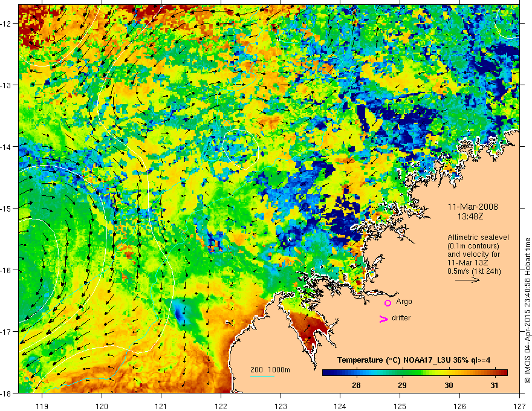Click the magenta drifter arrowhead legend marker

pos(384,319)
